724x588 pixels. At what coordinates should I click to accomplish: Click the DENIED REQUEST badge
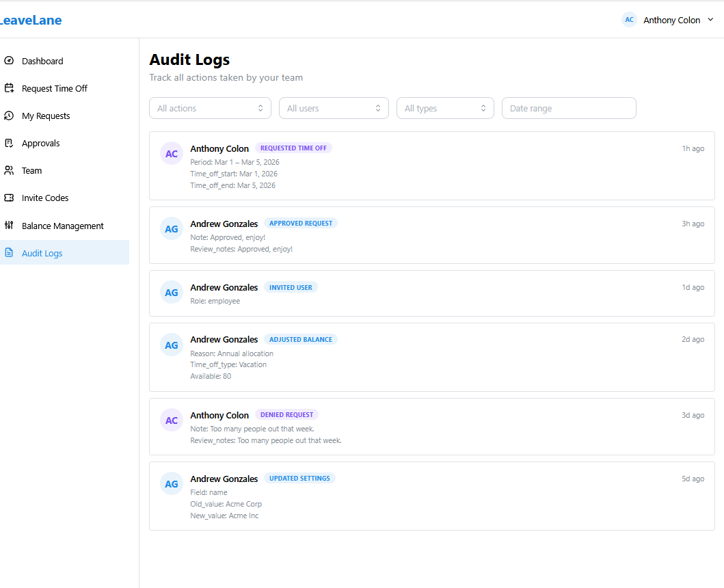tap(286, 415)
